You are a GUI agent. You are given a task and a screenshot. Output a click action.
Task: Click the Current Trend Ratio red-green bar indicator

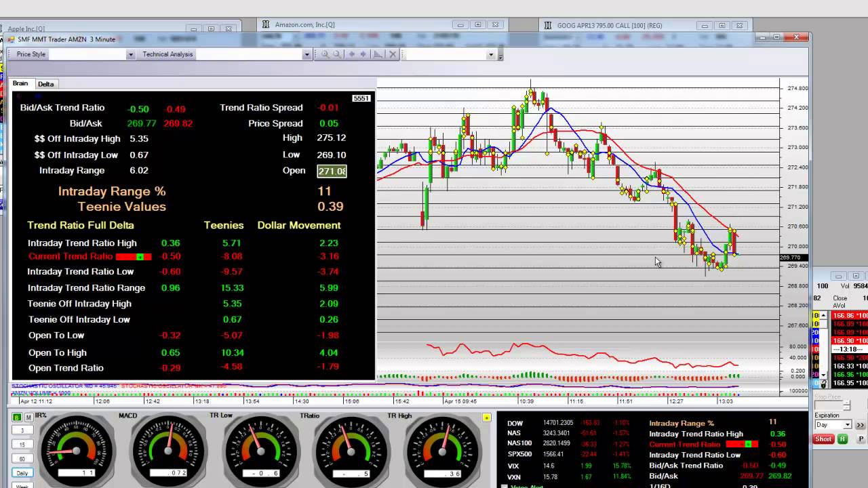click(134, 257)
